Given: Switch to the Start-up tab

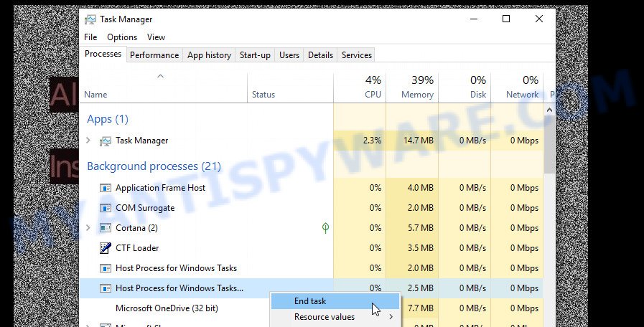Looking at the screenshot, I should click(255, 55).
